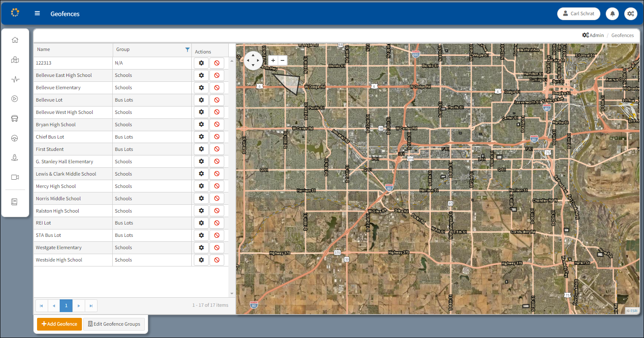Edit settings for First Student
This screenshot has height=338, width=644.
click(201, 149)
